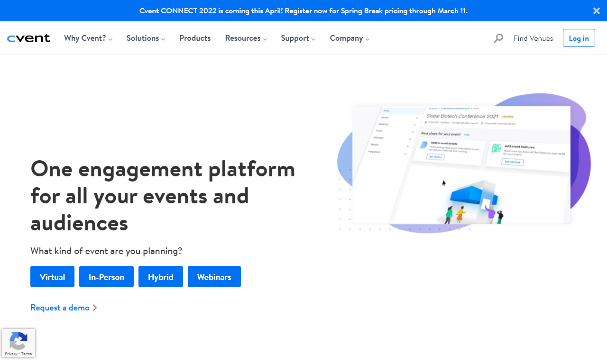Viewport: 607px width, 364px height.
Task: Open the Products menu item
Action: tap(195, 38)
